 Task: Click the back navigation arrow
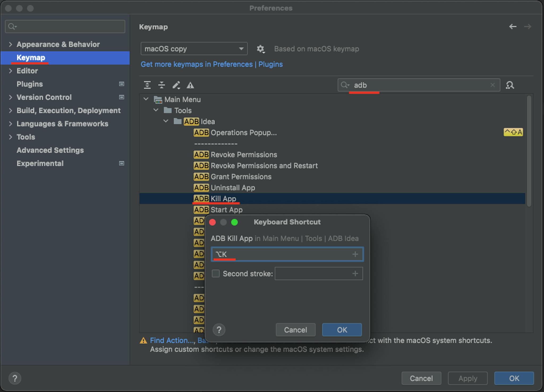513,27
